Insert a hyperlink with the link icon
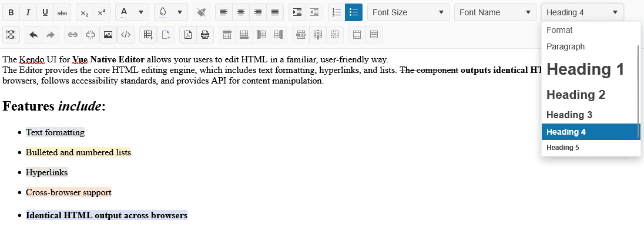The height and width of the screenshot is (240, 644). tap(73, 35)
